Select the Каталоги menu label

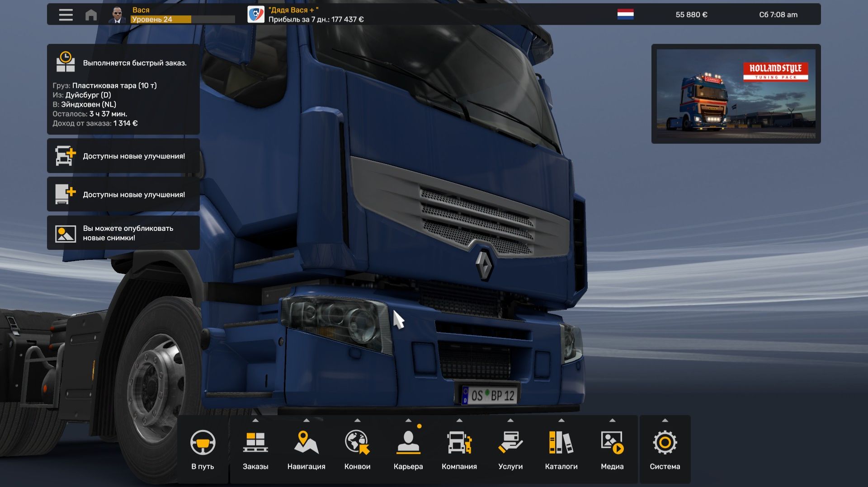(561, 466)
